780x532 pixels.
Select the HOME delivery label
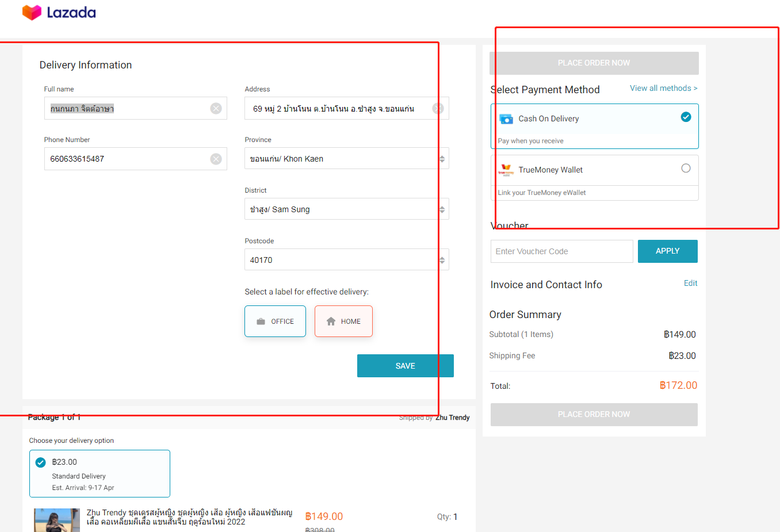(343, 322)
